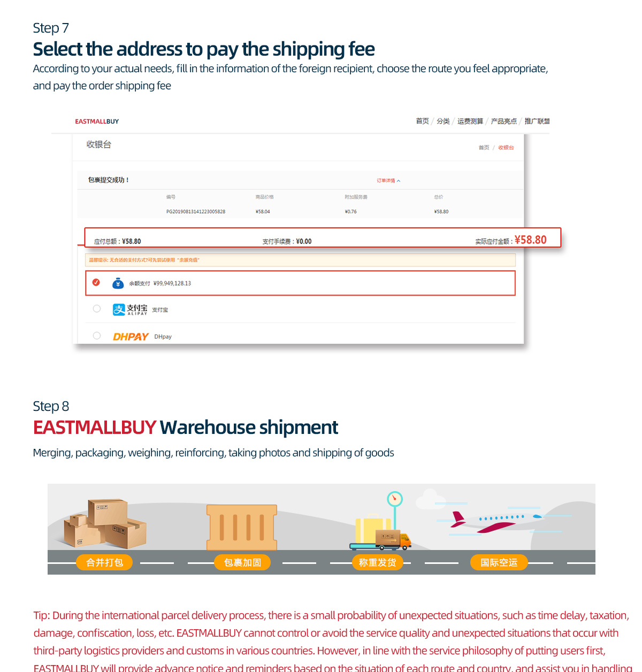642x672 pixels.
Task: Open the 运费测算 shipping estimate menu item
Action: (x=470, y=121)
